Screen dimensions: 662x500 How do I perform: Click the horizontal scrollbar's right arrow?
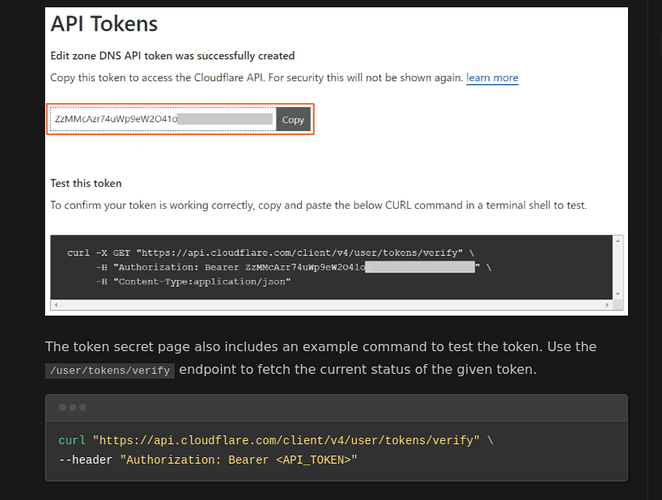[607, 304]
